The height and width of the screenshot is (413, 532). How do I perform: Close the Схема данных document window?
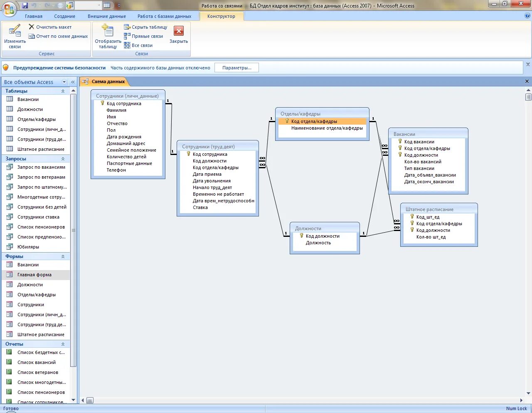(x=527, y=81)
